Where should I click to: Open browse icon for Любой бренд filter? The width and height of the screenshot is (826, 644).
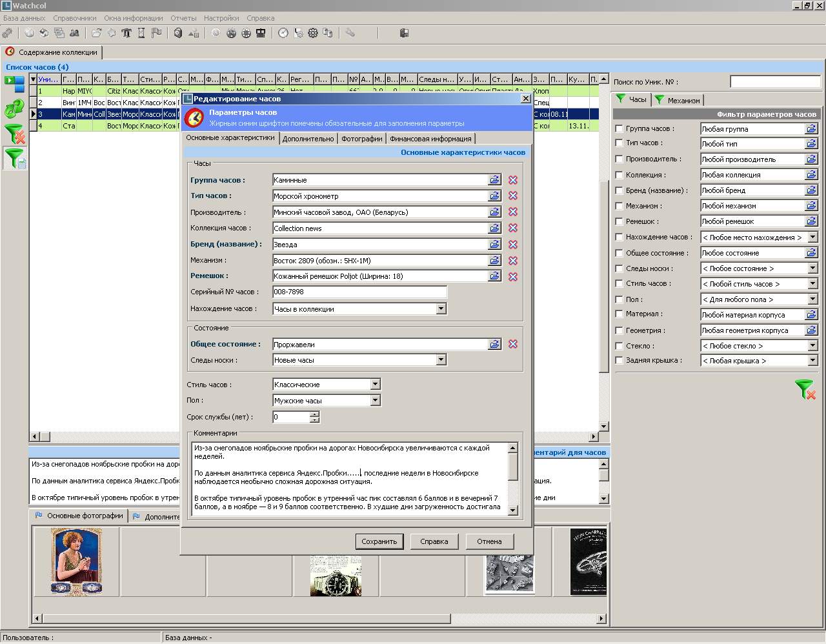tap(811, 190)
